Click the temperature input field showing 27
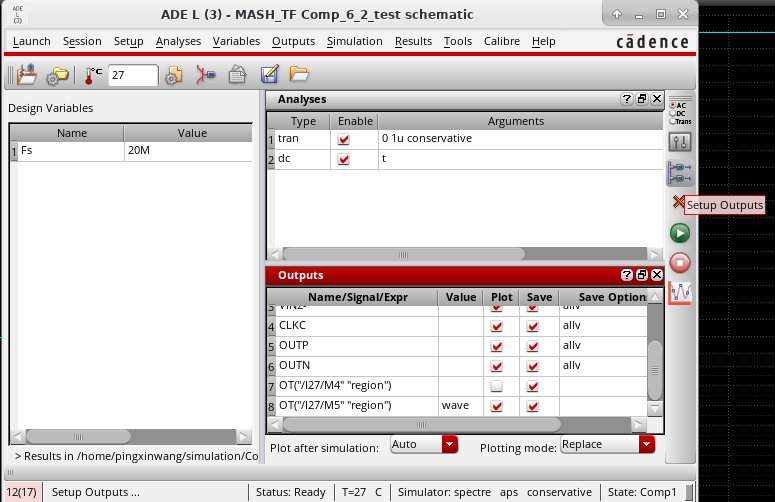 pyautogui.click(x=133, y=75)
